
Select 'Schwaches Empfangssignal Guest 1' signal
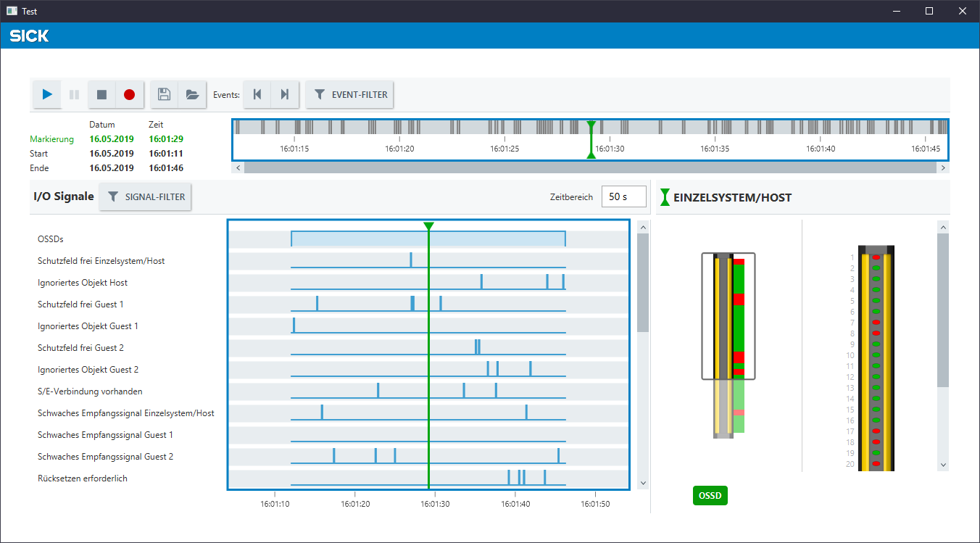pyautogui.click(x=105, y=435)
